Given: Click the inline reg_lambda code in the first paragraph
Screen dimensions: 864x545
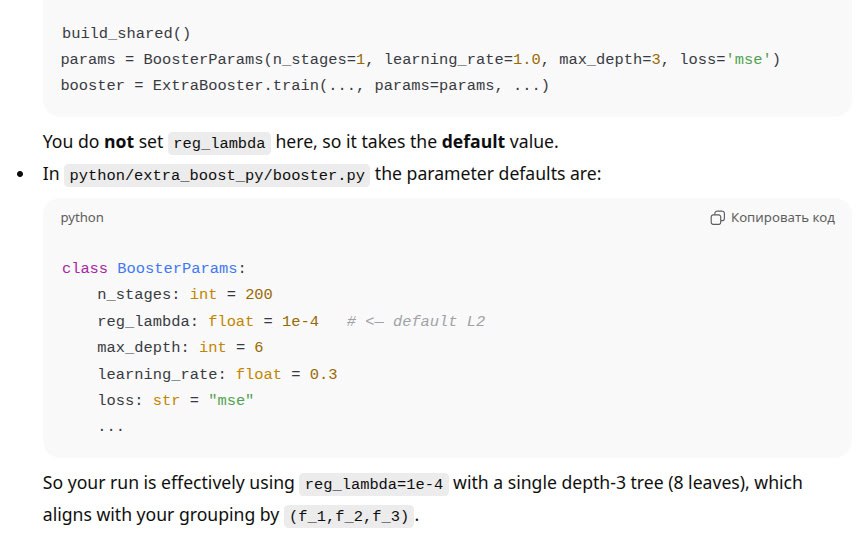Looking at the screenshot, I should click(220, 143).
